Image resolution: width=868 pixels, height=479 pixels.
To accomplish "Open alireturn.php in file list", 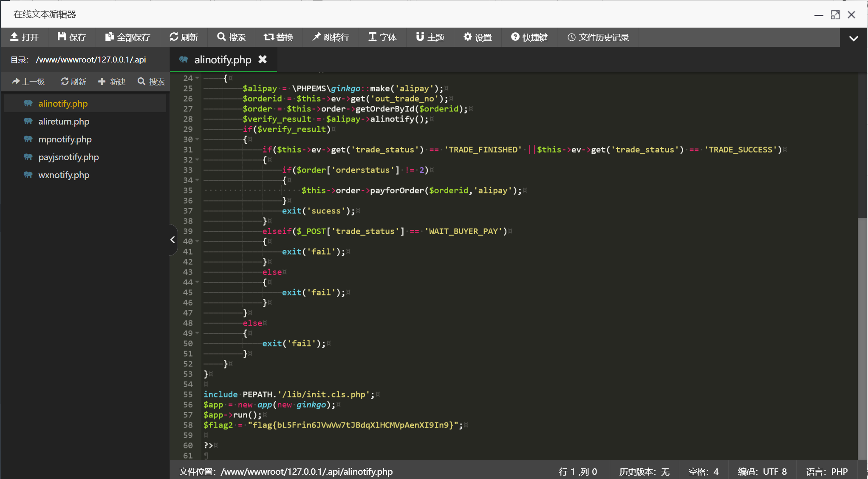I will tap(85, 121).
